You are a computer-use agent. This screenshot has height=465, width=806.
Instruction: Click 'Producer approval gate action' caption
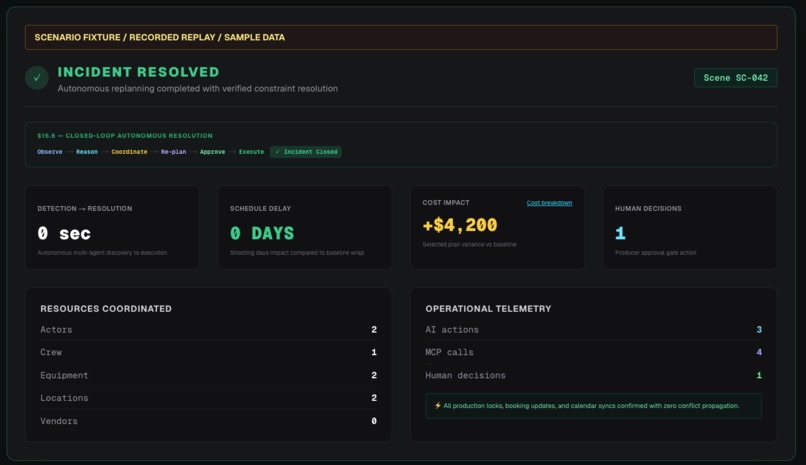point(655,253)
